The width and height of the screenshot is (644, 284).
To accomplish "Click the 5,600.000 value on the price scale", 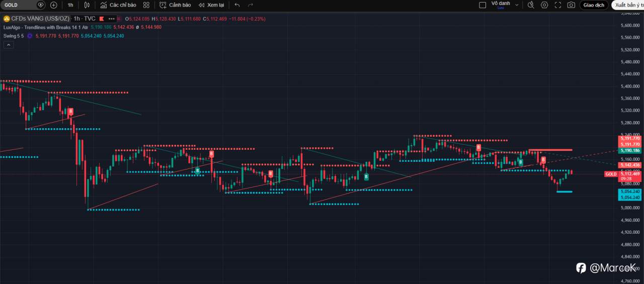I will pyautogui.click(x=630, y=26).
